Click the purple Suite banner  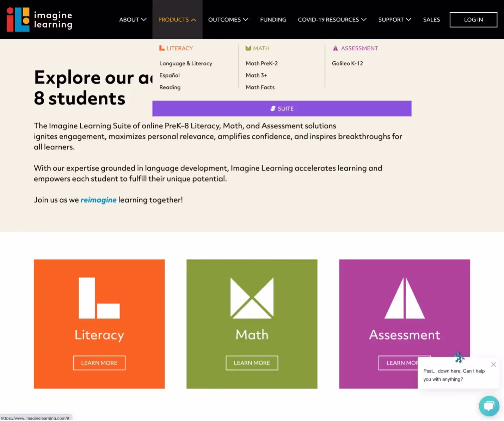pos(282,109)
